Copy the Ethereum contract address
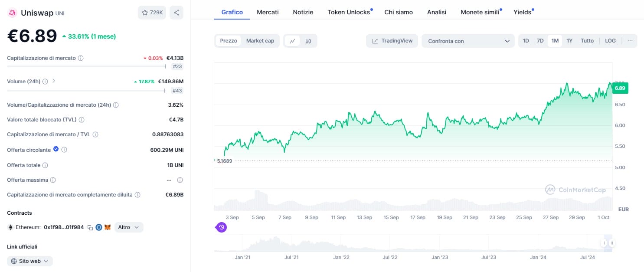The image size is (644, 272). (90, 227)
